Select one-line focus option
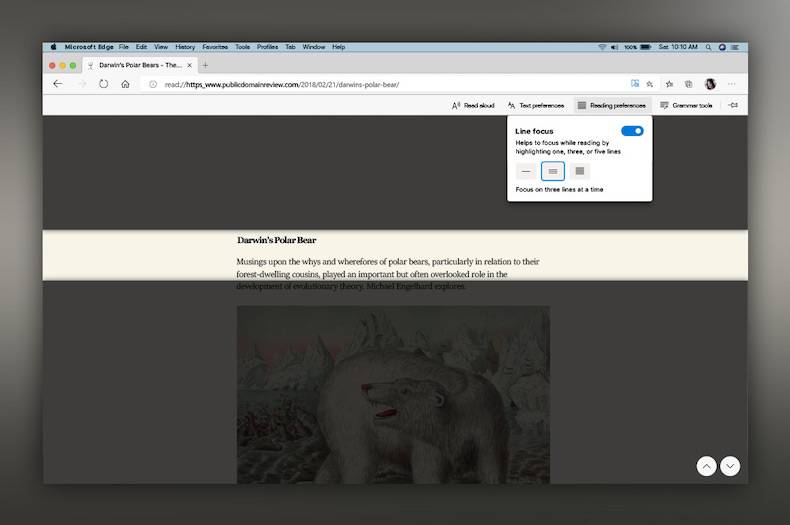This screenshot has height=525, width=790. tap(526, 171)
